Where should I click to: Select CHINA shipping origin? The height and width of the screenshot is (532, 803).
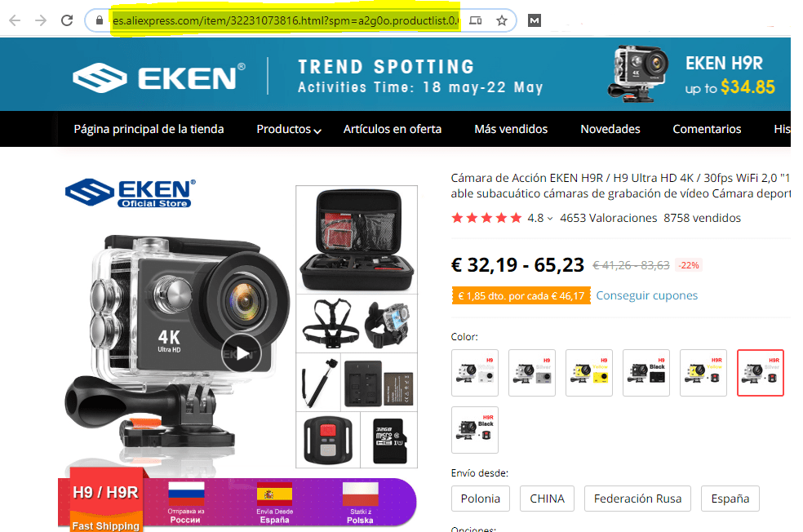tap(547, 499)
